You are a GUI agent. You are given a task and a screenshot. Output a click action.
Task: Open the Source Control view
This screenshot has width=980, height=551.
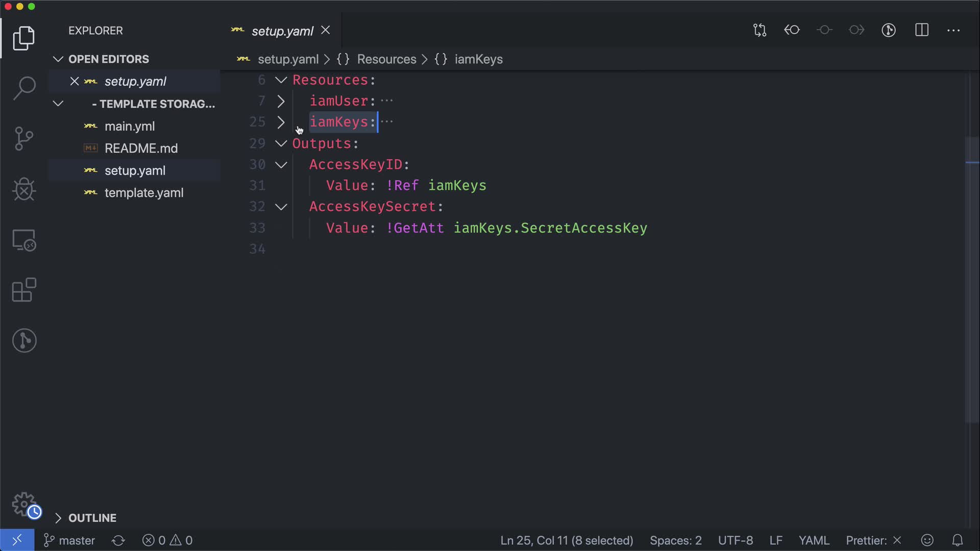pos(24,138)
